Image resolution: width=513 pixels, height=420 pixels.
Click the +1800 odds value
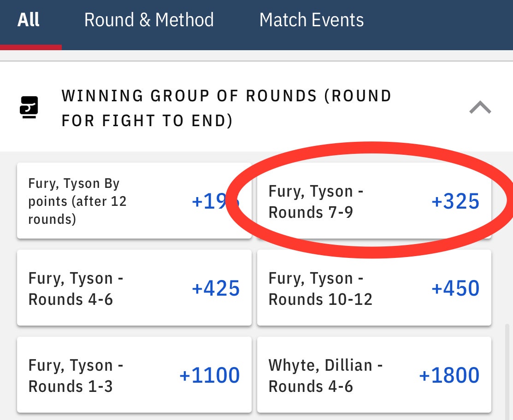pyautogui.click(x=449, y=375)
